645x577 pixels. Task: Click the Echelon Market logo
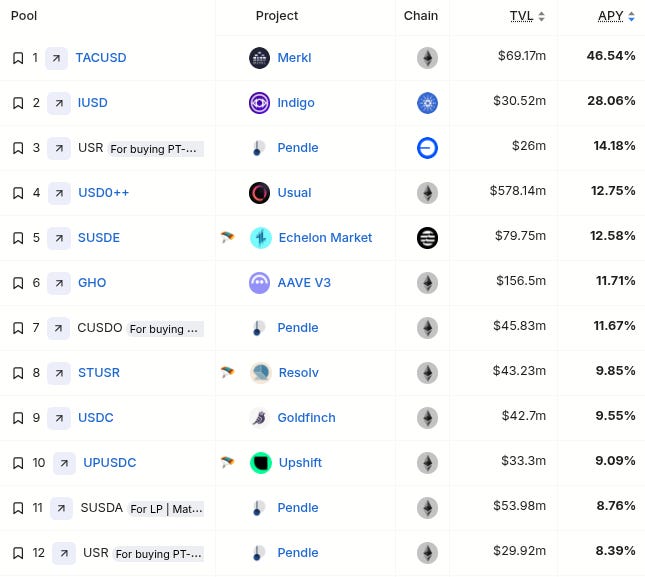[x=261, y=238]
